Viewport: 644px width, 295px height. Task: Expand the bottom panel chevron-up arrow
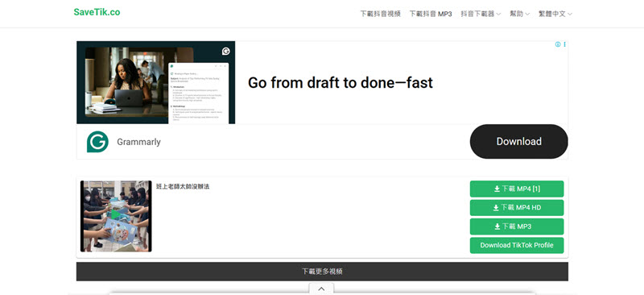point(321,289)
